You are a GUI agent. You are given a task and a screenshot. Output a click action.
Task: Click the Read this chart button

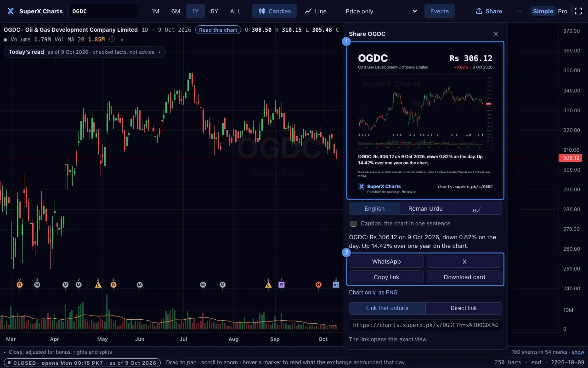(x=218, y=30)
